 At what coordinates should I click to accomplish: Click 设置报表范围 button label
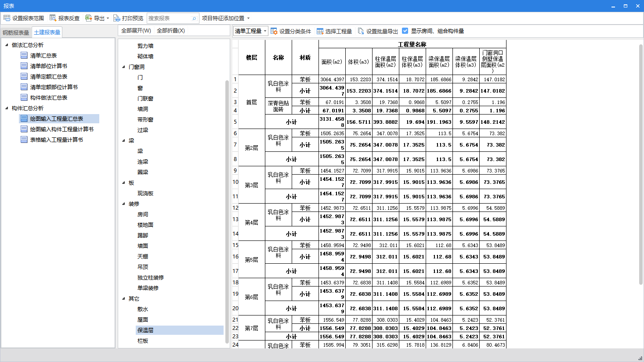(28, 18)
